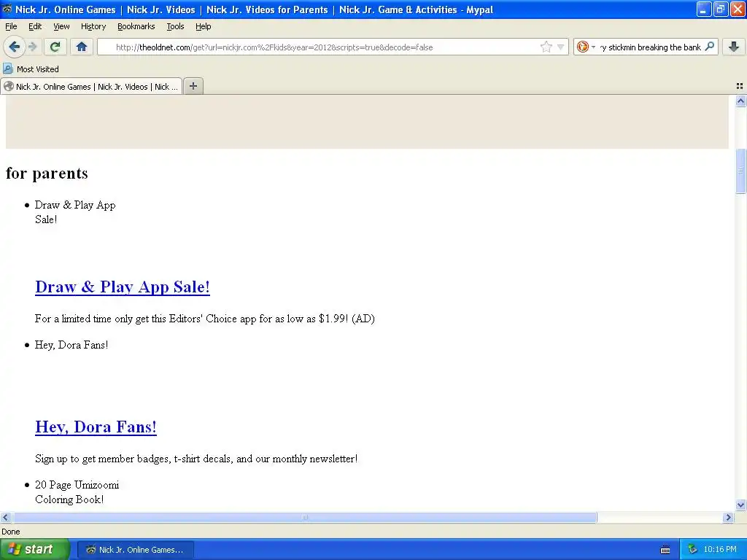This screenshot has height=560, width=747.
Task: Click the Editors' Choice app description text
Action: 205,319
